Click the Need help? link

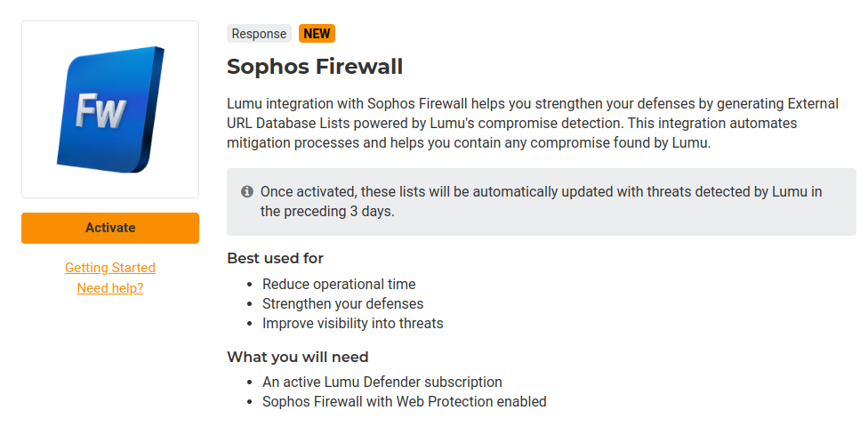pyautogui.click(x=110, y=288)
